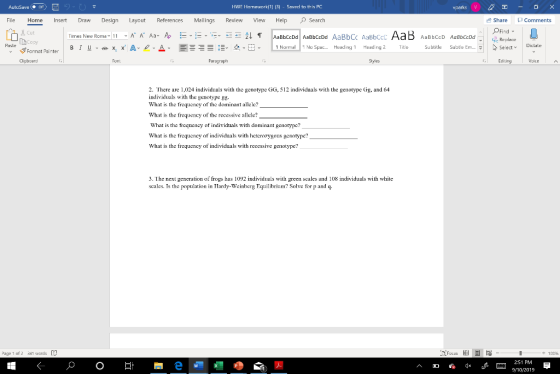Open the font size dropdown
560x374 pixels.
[126, 36]
